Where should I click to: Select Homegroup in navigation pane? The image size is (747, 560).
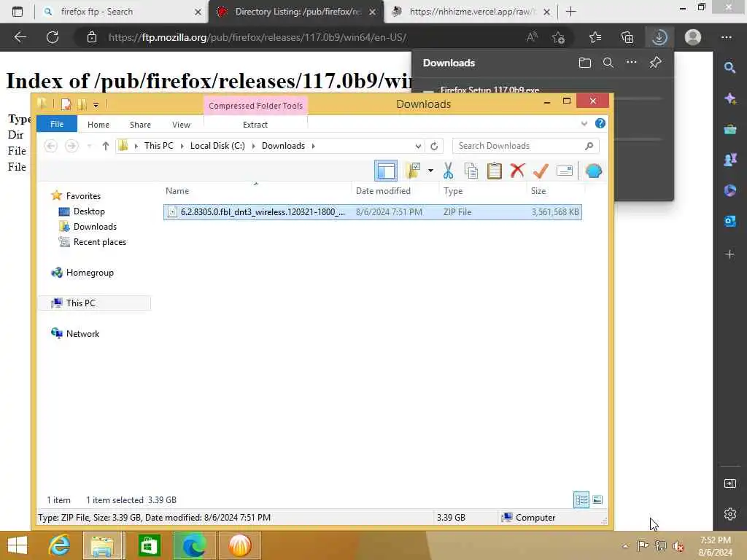[x=90, y=273]
